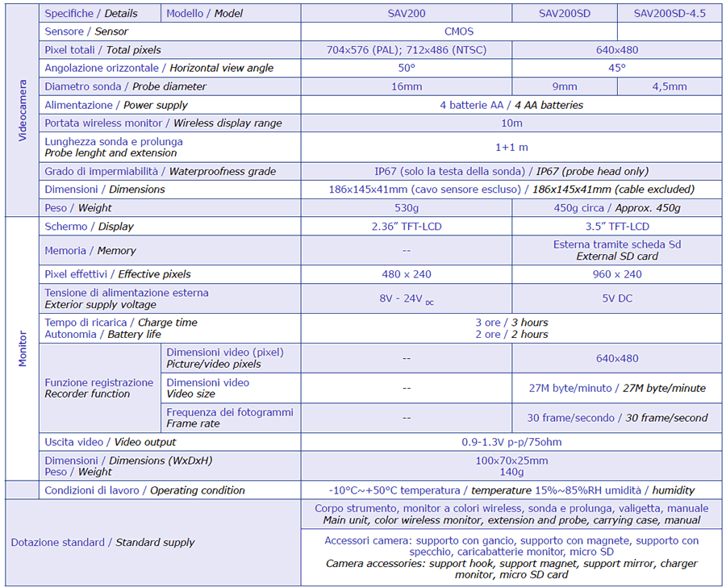Select the Memoria / Memory row label
726x588 pixels.
(90, 251)
